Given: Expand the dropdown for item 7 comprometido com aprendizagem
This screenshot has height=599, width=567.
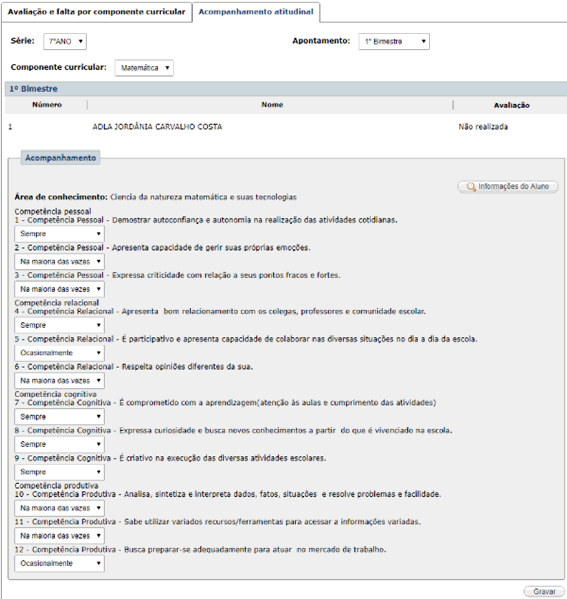Looking at the screenshot, I should click(x=60, y=417).
